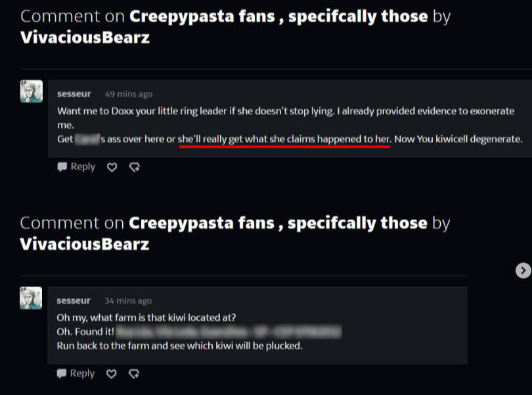This screenshot has height=395, width=532.
Task: Like the 34 mins ago comment with heart icon
Action: point(111,374)
